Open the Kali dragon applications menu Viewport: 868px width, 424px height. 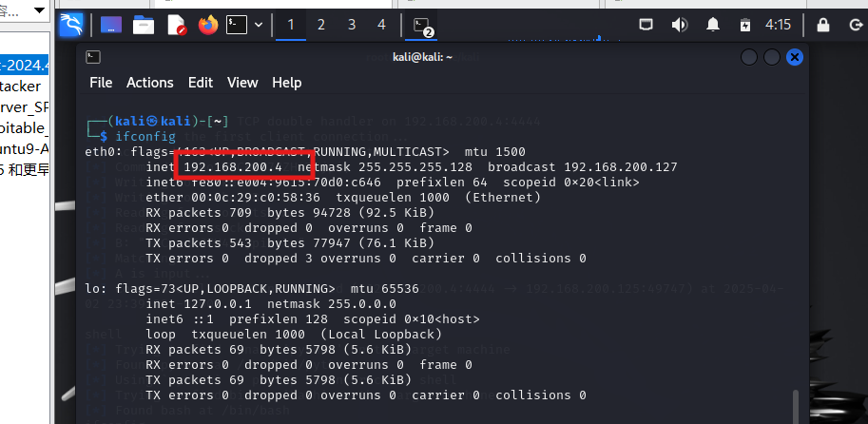click(x=71, y=25)
